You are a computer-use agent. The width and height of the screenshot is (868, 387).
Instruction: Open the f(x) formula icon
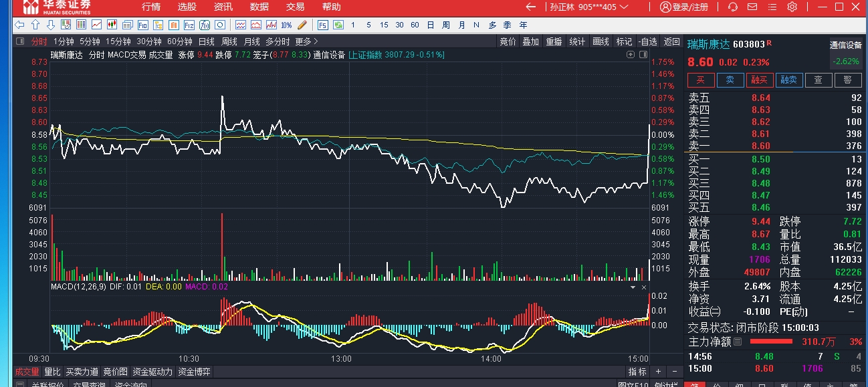[204, 25]
